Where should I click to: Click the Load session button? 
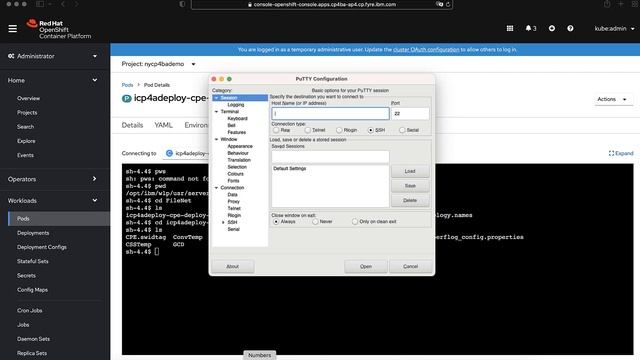(x=410, y=171)
